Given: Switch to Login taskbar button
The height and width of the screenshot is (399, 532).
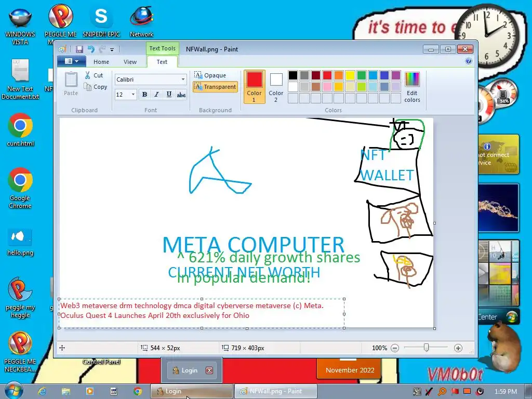Looking at the screenshot, I should point(192,391).
